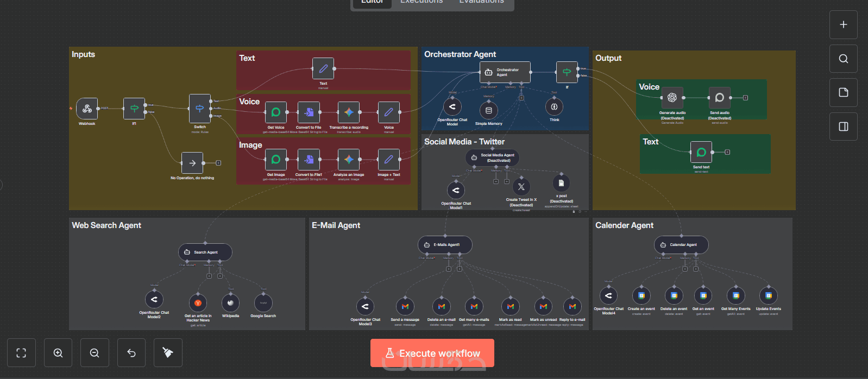
Task: Switch to the Editor tab
Action: pos(372,2)
